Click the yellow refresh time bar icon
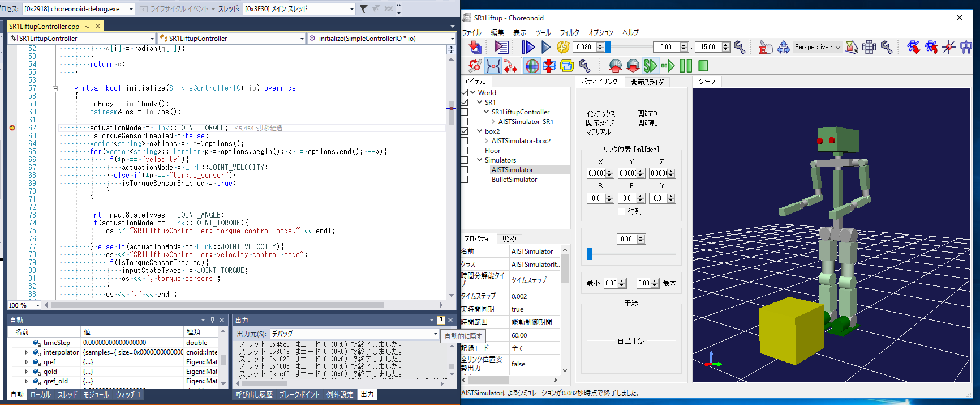This screenshot has height=405, width=980. 563,48
